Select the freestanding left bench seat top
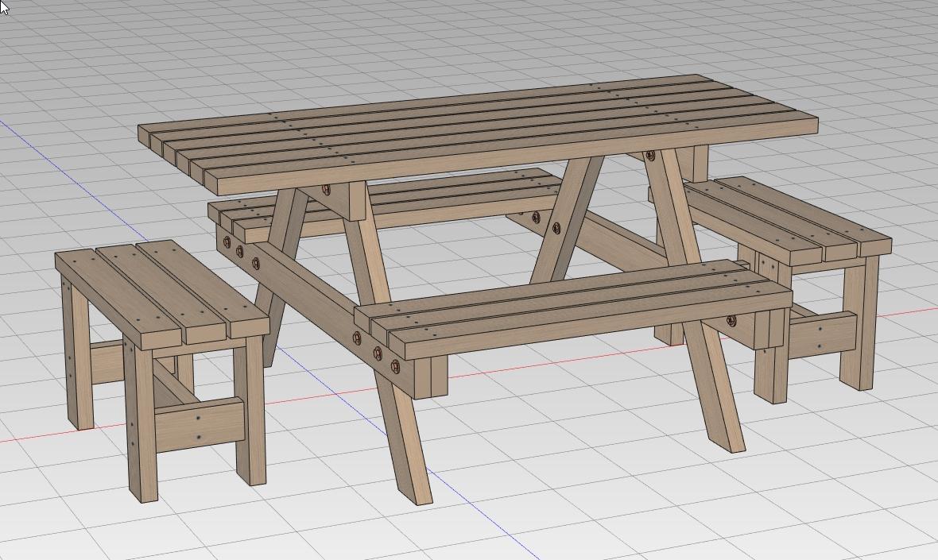This screenshot has height=560, width=938. (x=161, y=294)
